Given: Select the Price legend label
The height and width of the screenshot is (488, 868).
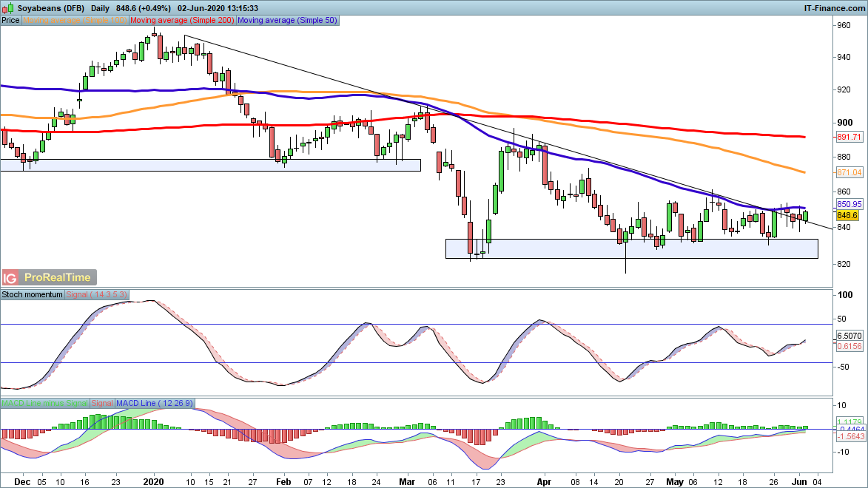Looking at the screenshot, I should (x=11, y=20).
